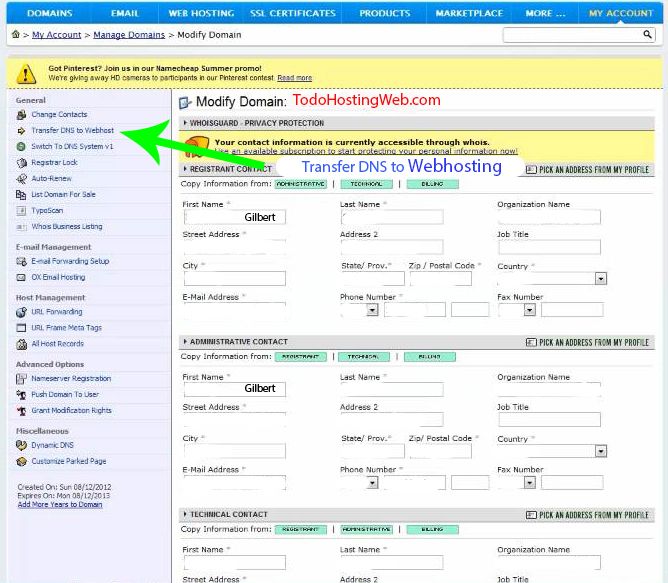Click the search magnifier icon

[x=647, y=34]
